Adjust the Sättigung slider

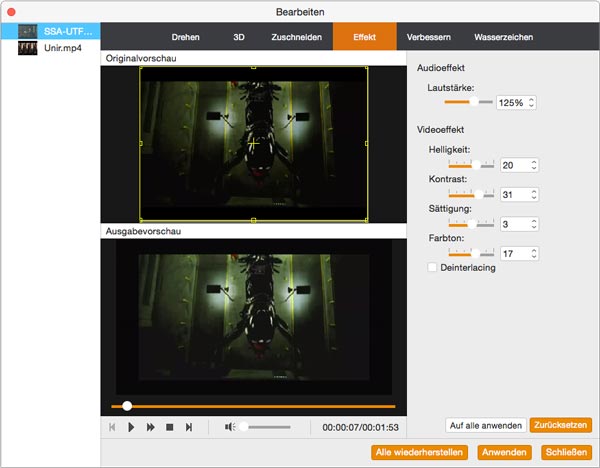coord(471,224)
